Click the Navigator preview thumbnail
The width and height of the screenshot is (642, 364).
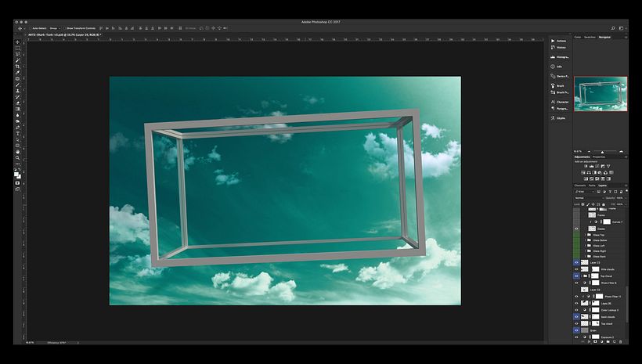[601, 94]
